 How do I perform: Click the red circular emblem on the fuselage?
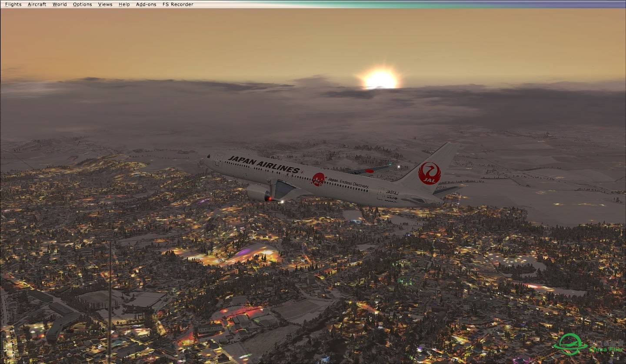click(318, 179)
